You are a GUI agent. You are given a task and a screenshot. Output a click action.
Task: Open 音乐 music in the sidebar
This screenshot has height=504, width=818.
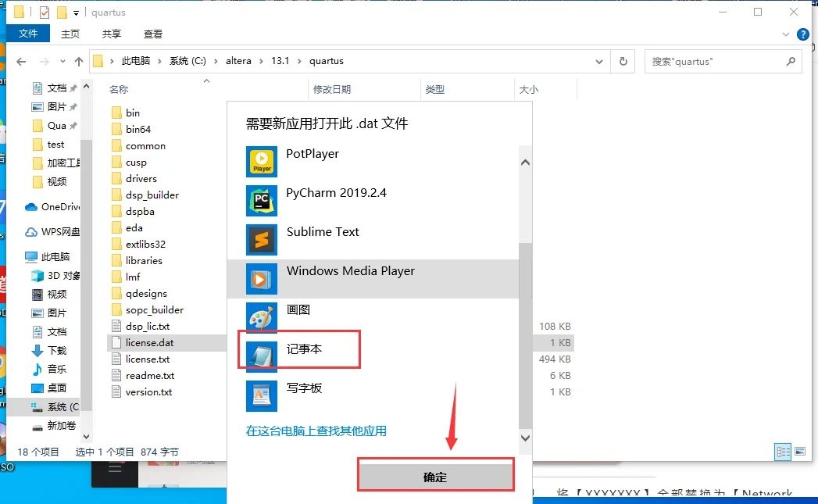point(49,369)
